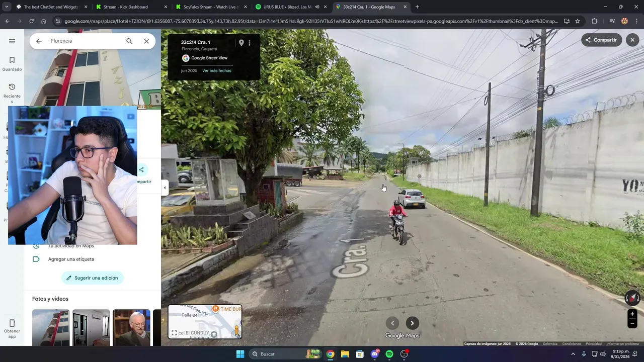Open File Explorer from the taskbar
This screenshot has height=362, width=644.
coord(345,354)
